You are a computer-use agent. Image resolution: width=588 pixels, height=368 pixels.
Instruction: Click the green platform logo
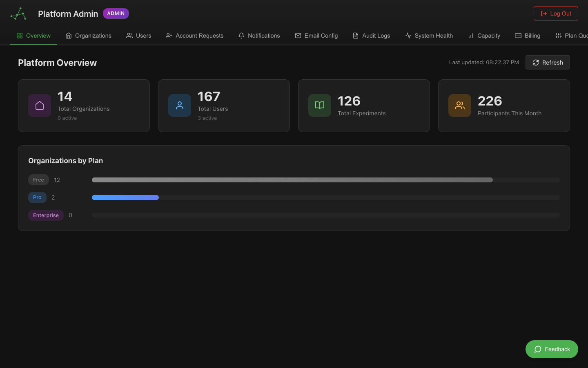[x=18, y=13]
